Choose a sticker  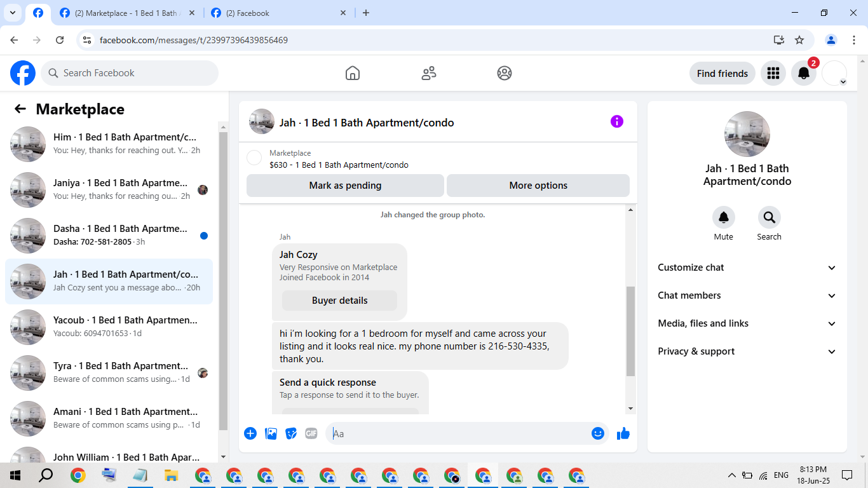click(291, 433)
